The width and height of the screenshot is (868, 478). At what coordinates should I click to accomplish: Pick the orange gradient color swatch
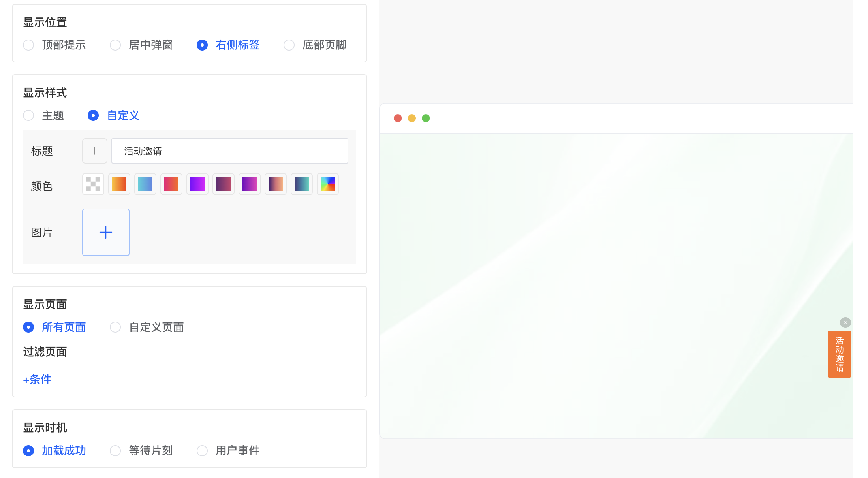(119, 184)
